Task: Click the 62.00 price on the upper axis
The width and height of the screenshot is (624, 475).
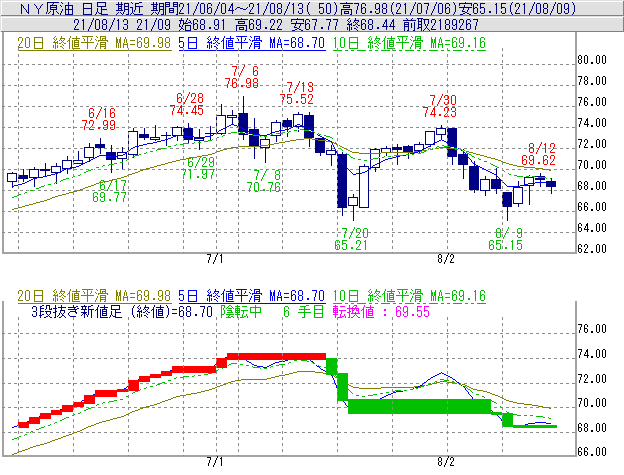Action: pos(592,249)
